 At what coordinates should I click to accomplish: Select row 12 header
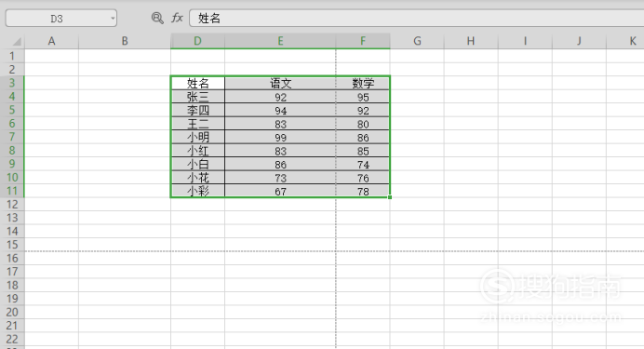pos(12,205)
